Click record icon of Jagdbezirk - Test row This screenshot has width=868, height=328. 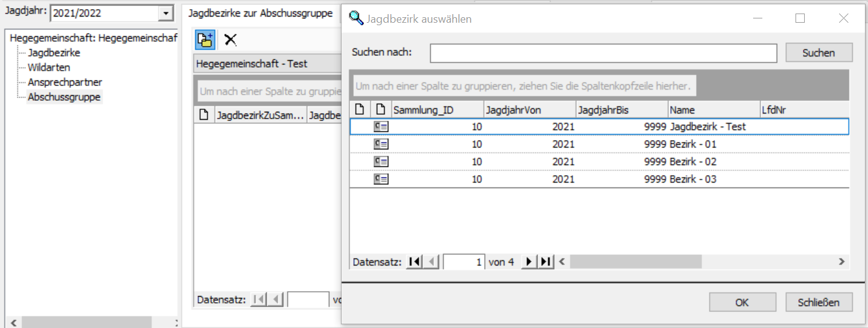tap(381, 127)
